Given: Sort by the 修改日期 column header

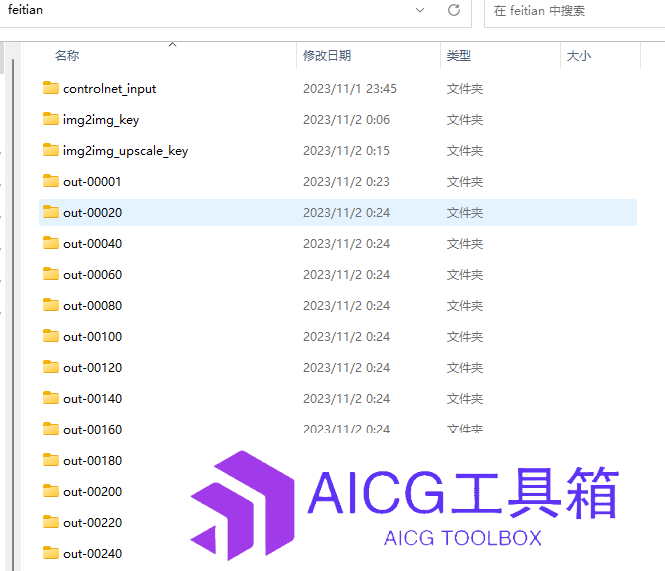Looking at the screenshot, I should [327, 56].
